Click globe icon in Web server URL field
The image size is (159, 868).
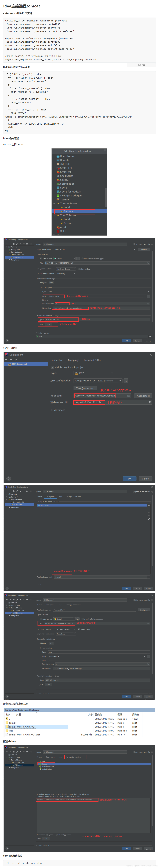tap(150, 402)
